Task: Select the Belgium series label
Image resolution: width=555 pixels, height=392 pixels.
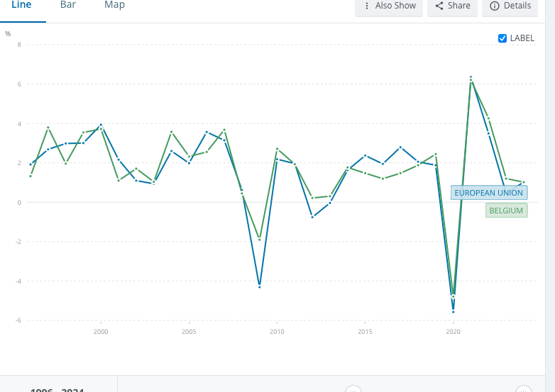Action: (x=506, y=211)
